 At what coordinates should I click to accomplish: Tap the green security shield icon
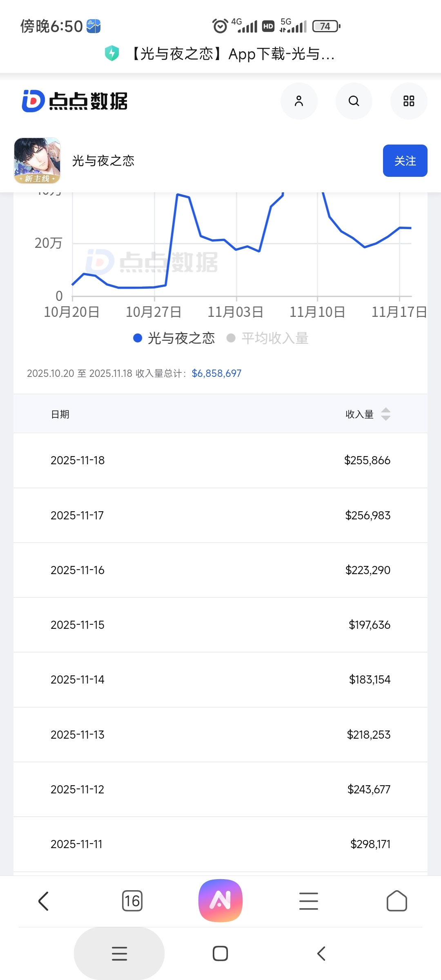pyautogui.click(x=112, y=53)
